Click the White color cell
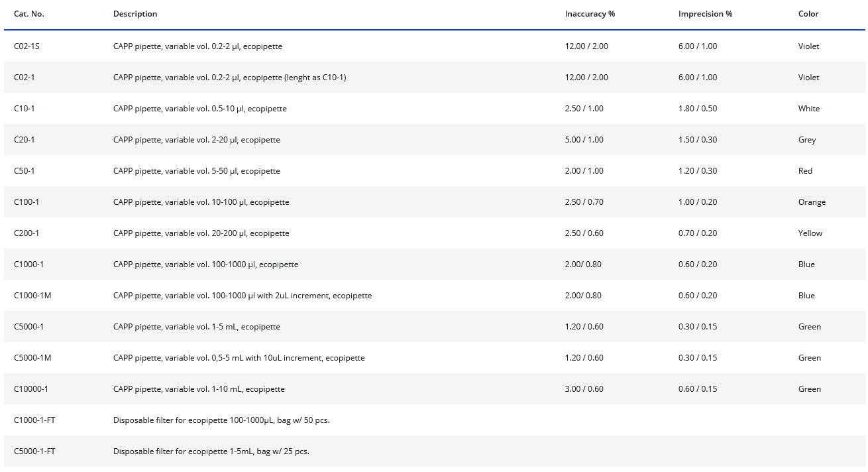This screenshot has height=472, width=868. click(x=809, y=109)
